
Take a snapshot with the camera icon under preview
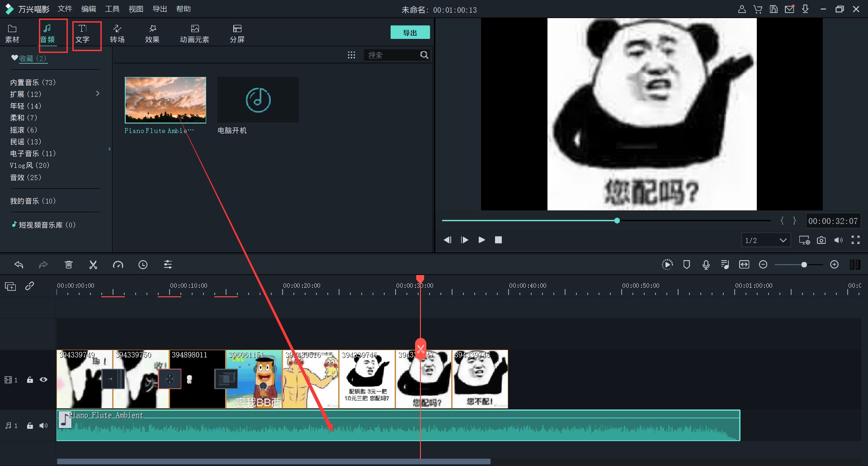click(821, 240)
